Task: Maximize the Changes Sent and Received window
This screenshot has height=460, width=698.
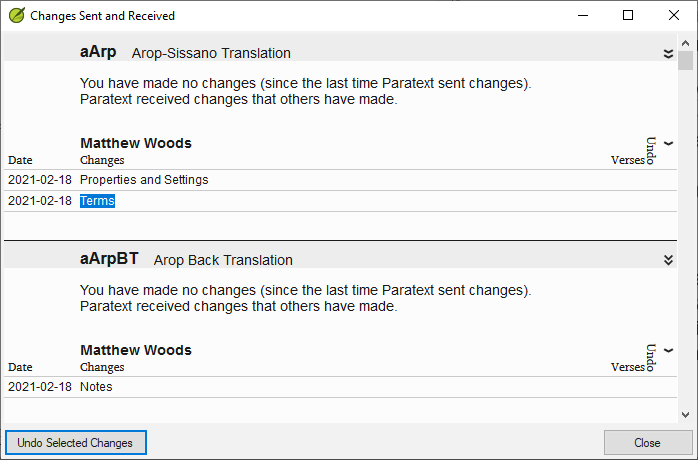Action: 628,16
